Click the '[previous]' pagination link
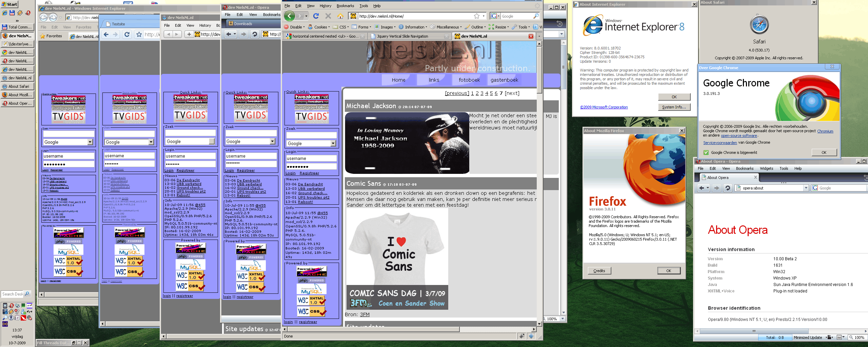Screen dimensions: 868x347 (x=457, y=93)
